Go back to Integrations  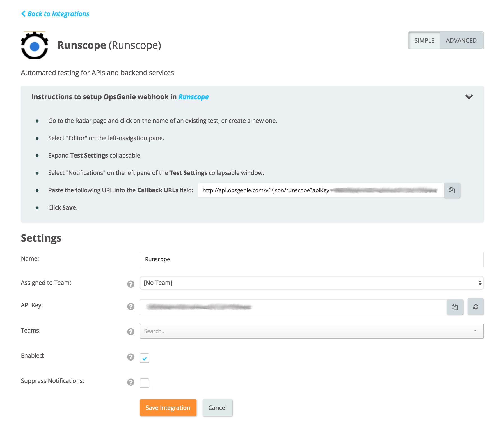55,14
